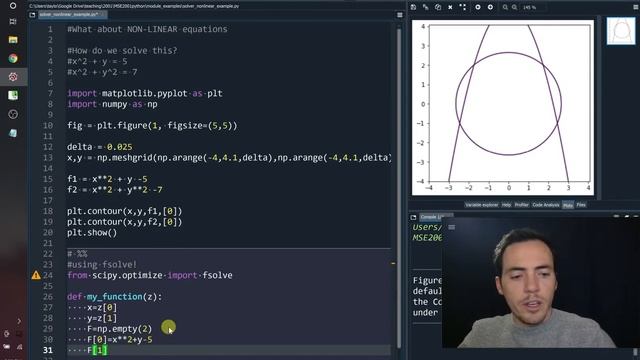The width and height of the screenshot is (640, 360).
Task: Click on 'from scipy.optimize import fsolve' line
Action: [150, 276]
